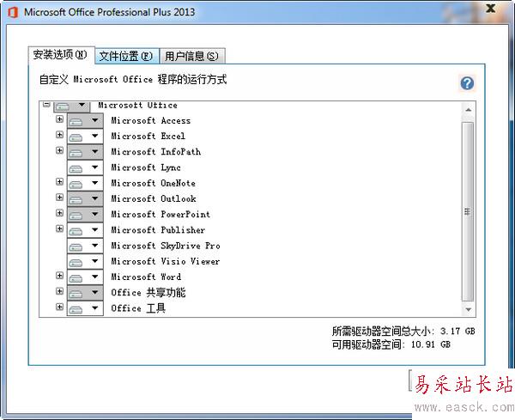Select the Microsoft Excel label
515x420 pixels.
pos(148,136)
